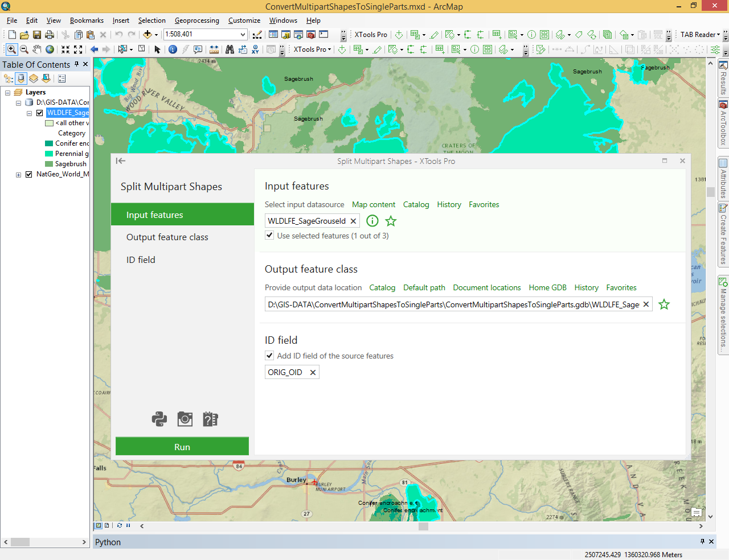Select Output feature class in sidebar
Screen dimensions: 729x560
point(167,237)
